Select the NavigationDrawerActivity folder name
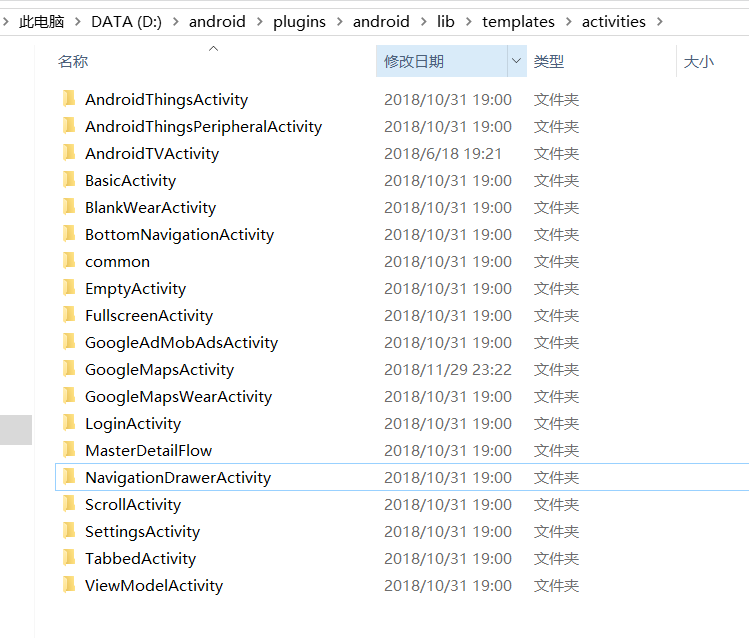749x638 pixels. pyautogui.click(x=178, y=478)
